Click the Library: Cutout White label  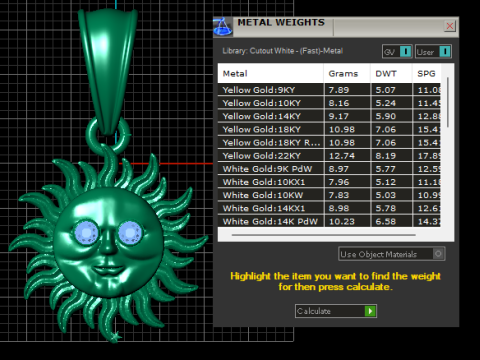click(283, 51)
